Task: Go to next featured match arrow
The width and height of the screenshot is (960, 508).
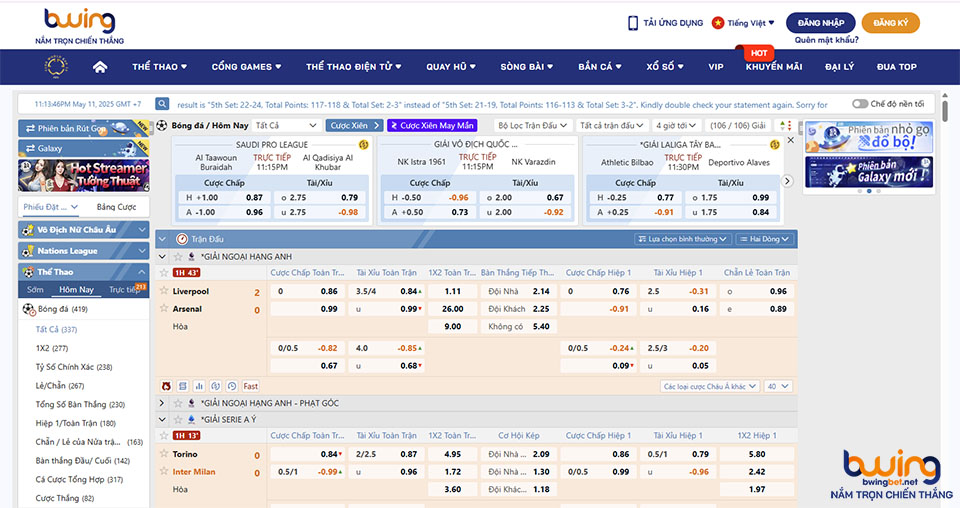Action: pyautogui.click(x=787, y=181)
